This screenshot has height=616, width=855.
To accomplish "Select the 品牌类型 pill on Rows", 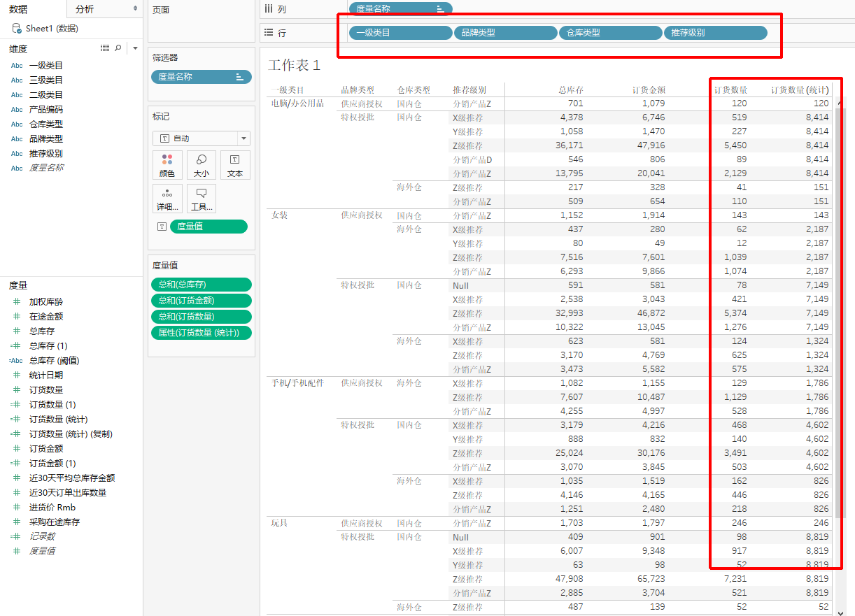I will pos(505,32).
